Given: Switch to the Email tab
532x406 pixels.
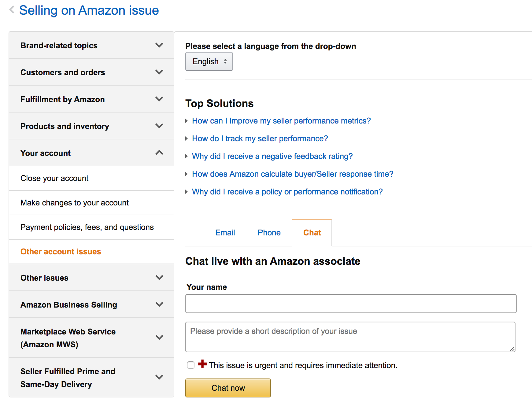Looking at the screenshot, I should (x=225, y=233).
